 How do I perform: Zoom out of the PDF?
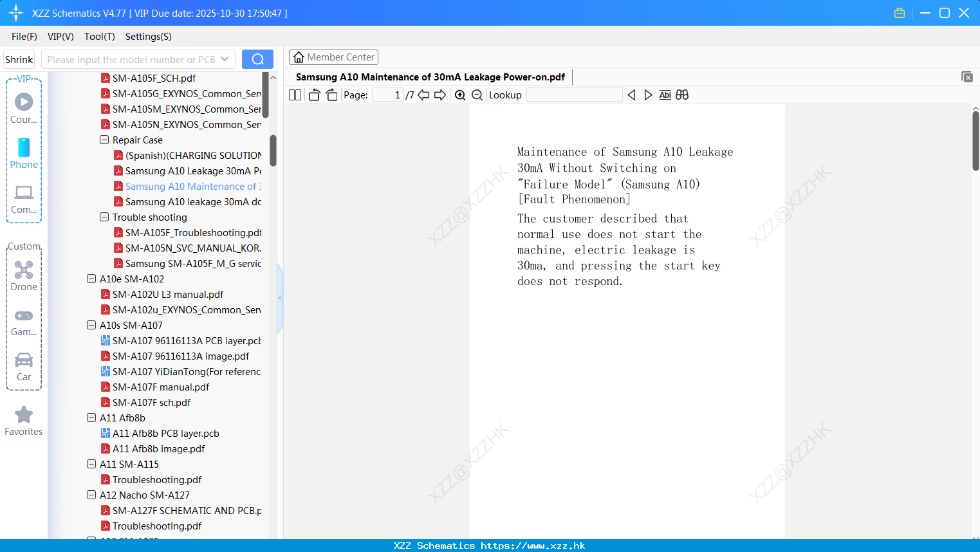(477, 95)
